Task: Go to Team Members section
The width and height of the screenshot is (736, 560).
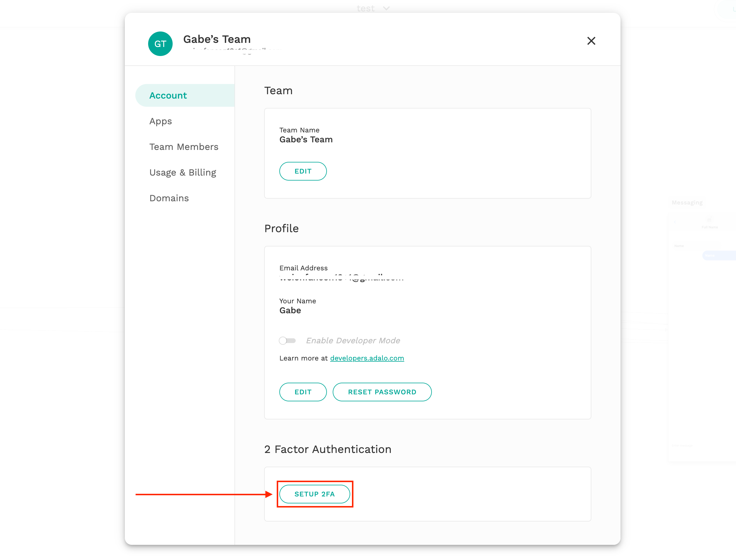Action: coord(184,147)
